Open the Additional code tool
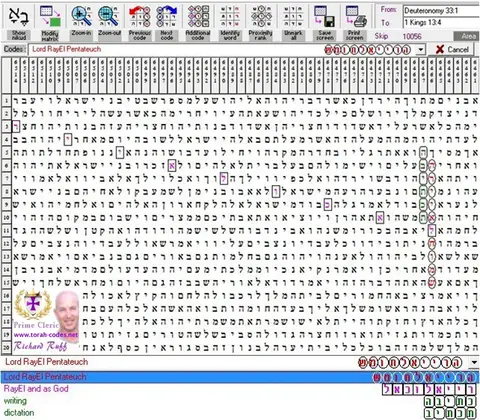The height and width of the screenshot is (420, 480). tap(198, 16)
